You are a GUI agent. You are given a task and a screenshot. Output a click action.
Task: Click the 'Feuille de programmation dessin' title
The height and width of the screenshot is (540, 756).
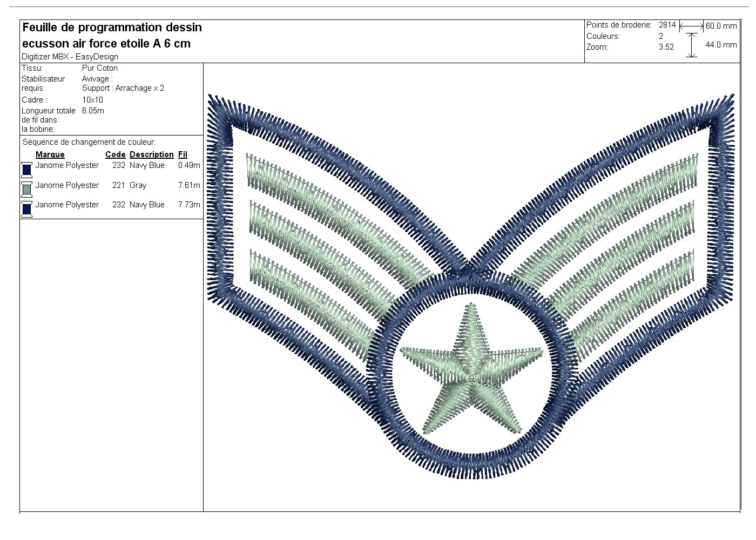(x=112, y=28)
